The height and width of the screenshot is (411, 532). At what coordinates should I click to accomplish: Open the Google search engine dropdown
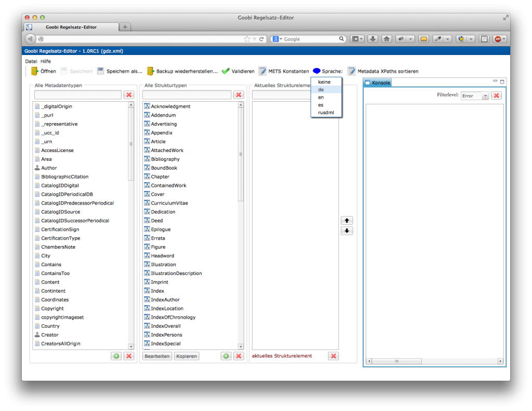[277, 39]
